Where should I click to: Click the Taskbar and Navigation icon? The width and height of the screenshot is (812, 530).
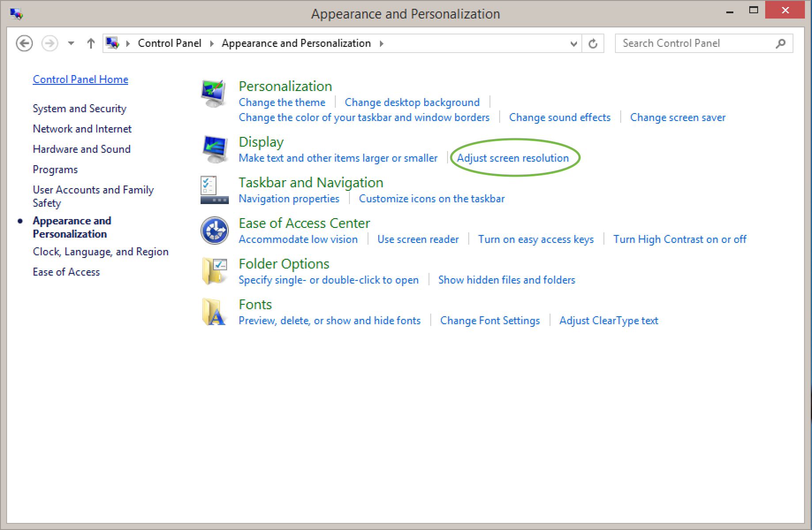(215, 190)
